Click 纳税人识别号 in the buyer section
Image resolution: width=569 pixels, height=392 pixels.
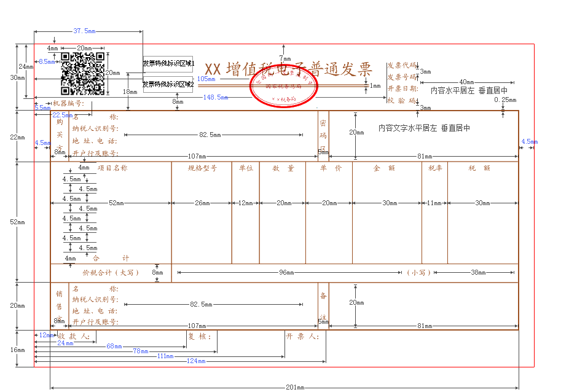[95, 128]
